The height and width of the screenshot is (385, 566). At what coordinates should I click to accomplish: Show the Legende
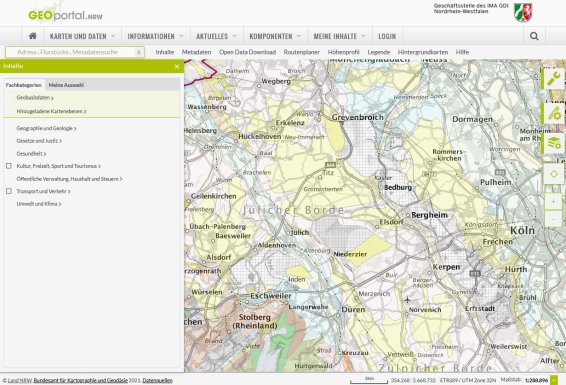pos(379,52)
